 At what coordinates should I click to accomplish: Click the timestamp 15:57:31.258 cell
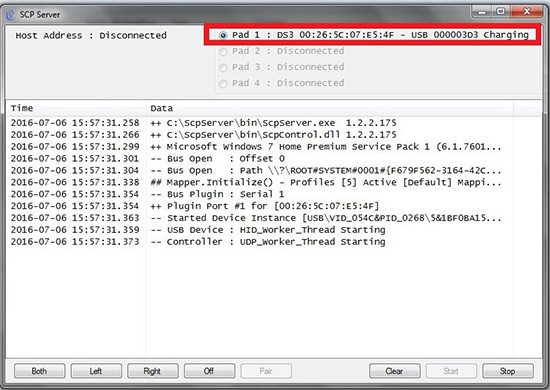coord(75,123)
